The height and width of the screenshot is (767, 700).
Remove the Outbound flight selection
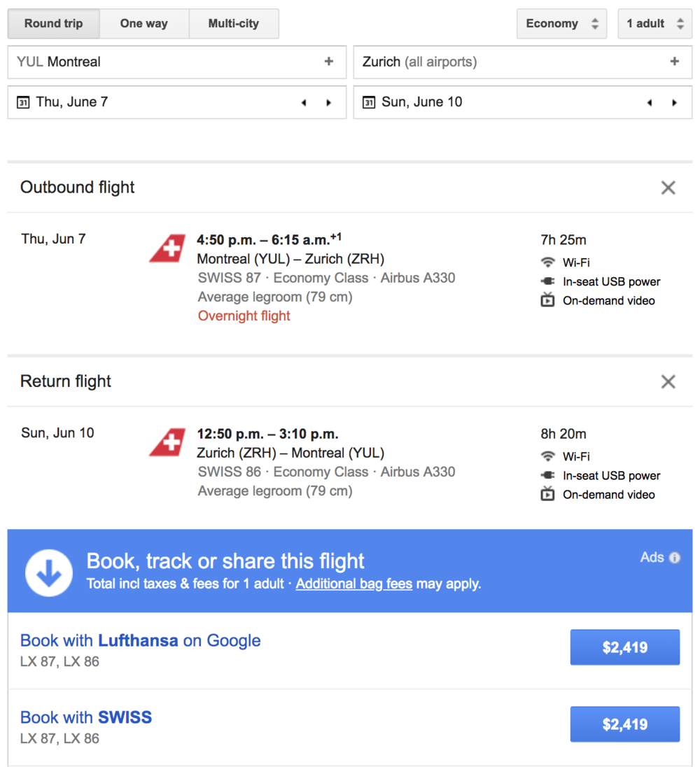click(x=668, y=188)
